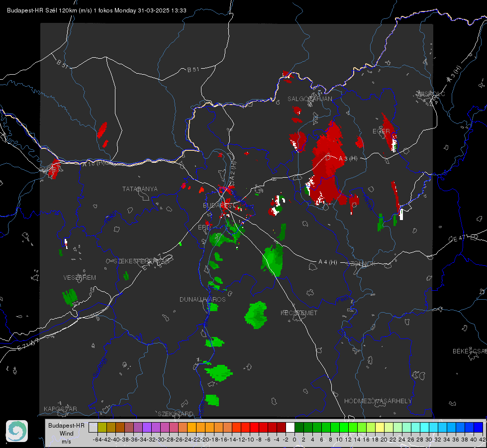Pick the olive swatch next to -64
The width and height of the screenshot is (487, 448).
tap(102, 427)
